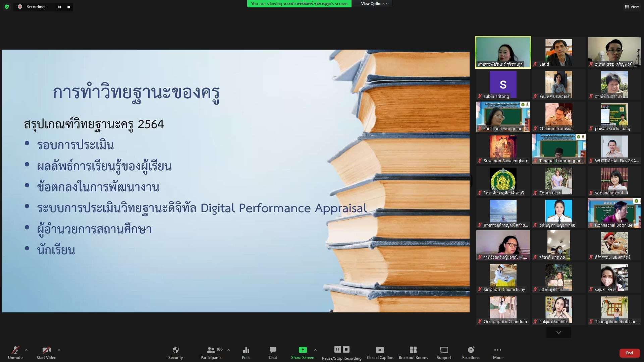Expand audio settings arrow beside Unmute
The width and height of the screenshot is (644, 362).
point(26,350)
